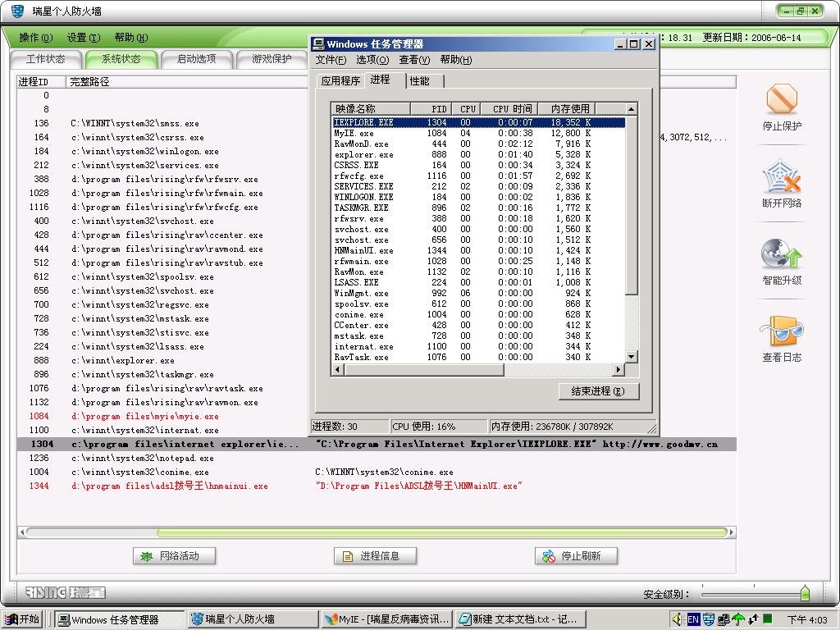Click the 完整路径 column header in firewall

click(187, 82)
